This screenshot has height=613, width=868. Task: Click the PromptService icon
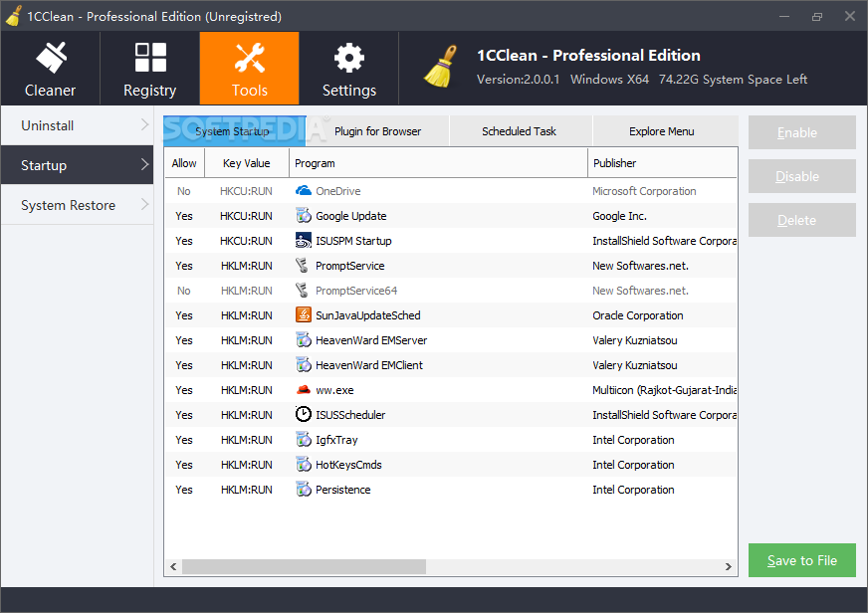click(303, 266)
